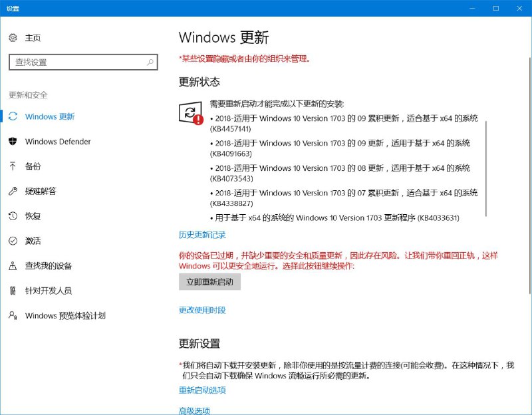
Task: Click update entry KB4033631
Action: [334, 218]
